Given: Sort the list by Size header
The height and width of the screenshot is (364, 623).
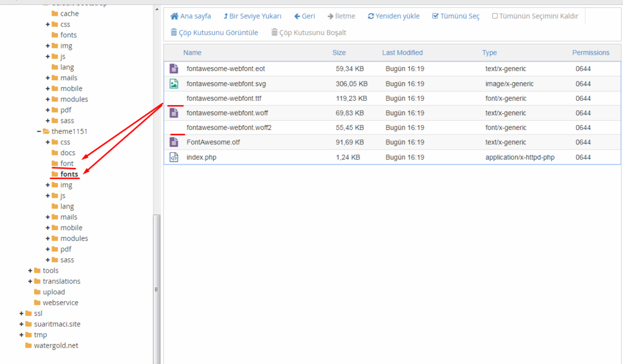Looking at the screenshot, I should (339, 52).
